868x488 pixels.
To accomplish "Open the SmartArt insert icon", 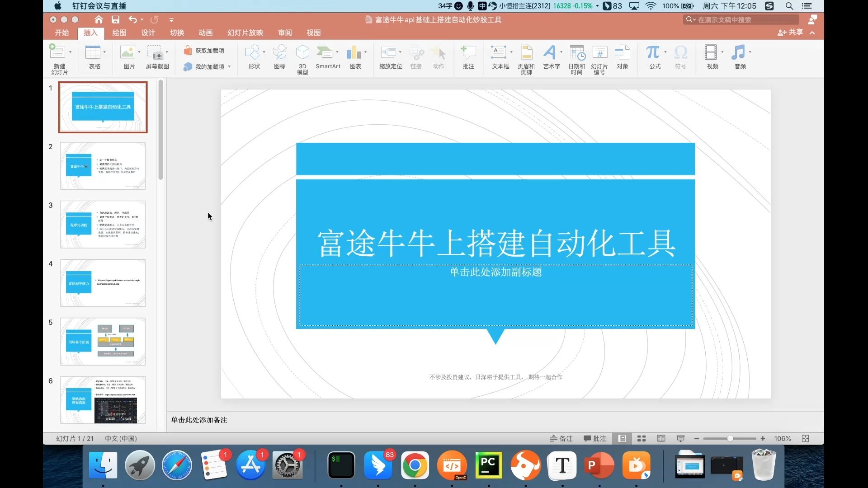I will pyautogui.click(x=325, y=52).
